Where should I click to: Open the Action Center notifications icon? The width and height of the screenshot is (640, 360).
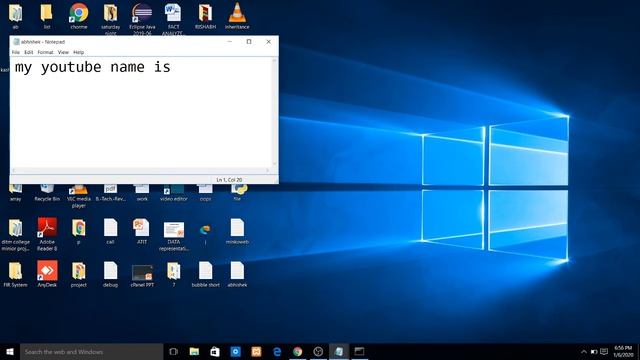(604, 351)
